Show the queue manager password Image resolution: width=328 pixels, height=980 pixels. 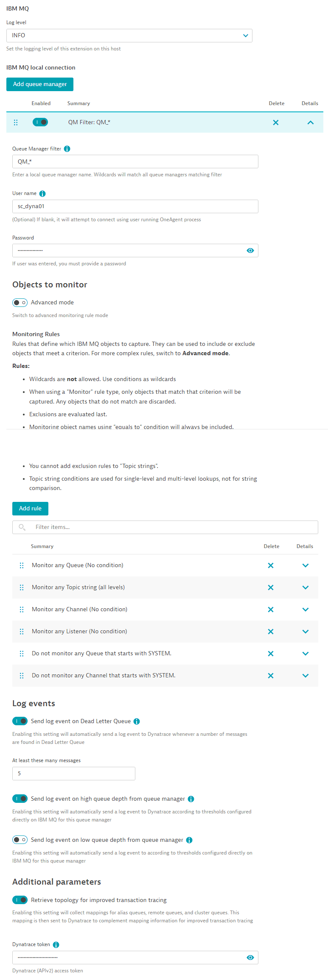coord(250,251)
